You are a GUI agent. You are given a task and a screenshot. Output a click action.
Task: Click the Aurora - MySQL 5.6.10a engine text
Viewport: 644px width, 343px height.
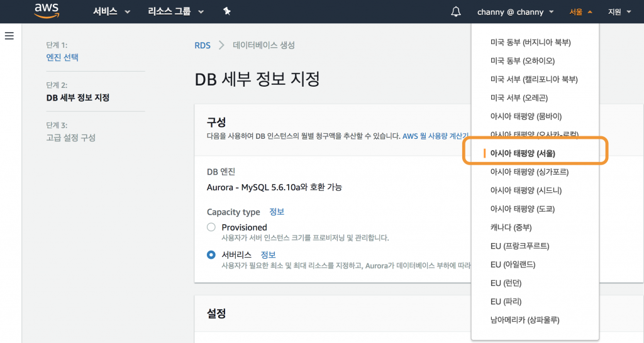click(x=274, y=187)
